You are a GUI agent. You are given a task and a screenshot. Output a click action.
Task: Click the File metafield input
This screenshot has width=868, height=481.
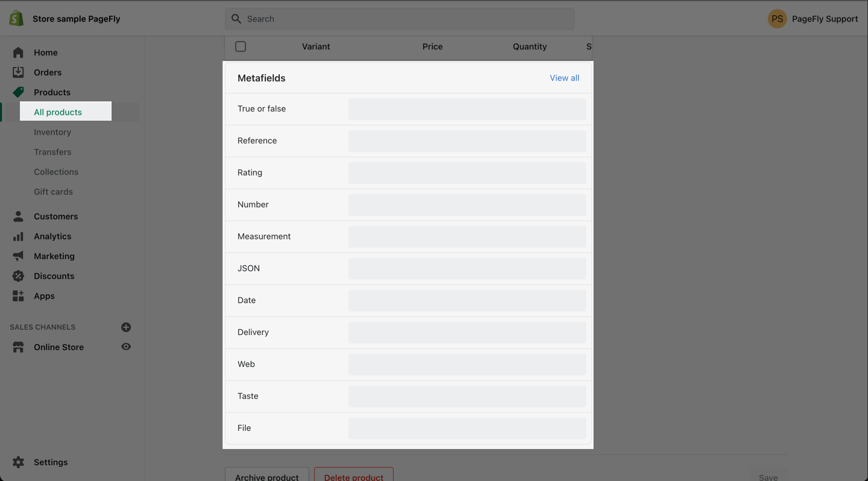pyautogui.click(x=467, y=428)
